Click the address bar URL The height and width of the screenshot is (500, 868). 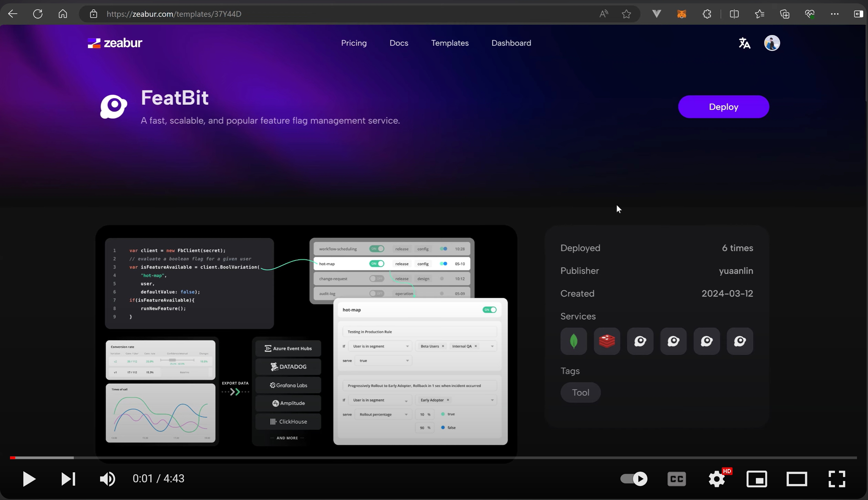tap(174, 14)
